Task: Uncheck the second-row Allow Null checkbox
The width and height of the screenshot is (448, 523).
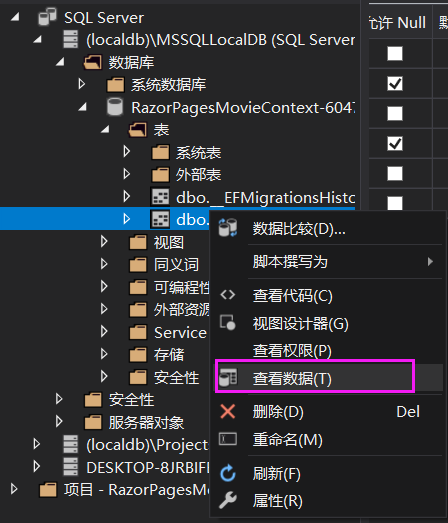Action: tap(395, 83)
